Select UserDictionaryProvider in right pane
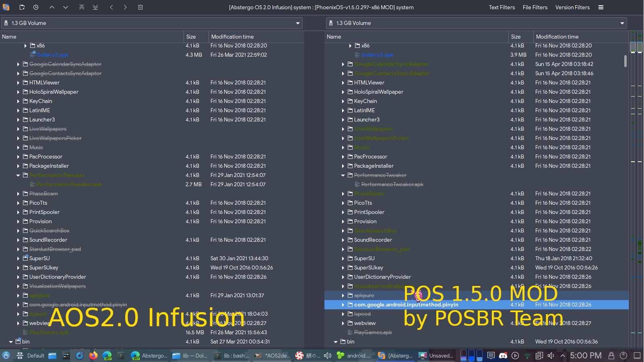Viewport: 644px width, 362px height. (382, 277)
